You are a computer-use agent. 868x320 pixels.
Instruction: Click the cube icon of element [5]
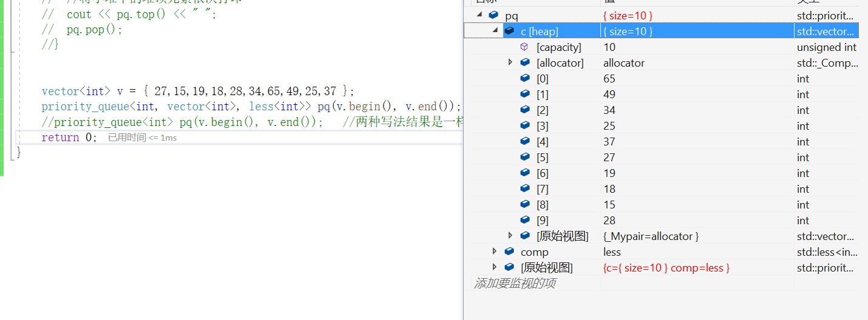click(x=525, y=157)
